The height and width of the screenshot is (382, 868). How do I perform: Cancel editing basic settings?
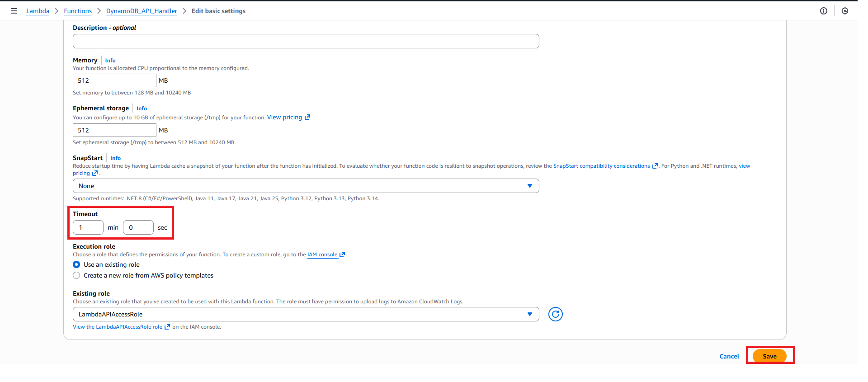pyautogui.click(x=729, y=356)
